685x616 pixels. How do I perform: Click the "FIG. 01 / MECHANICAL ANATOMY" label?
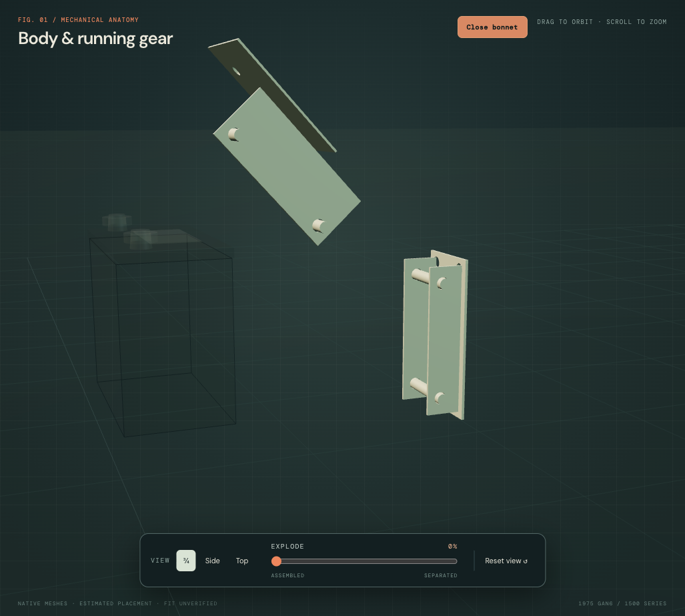pos(78,19)
